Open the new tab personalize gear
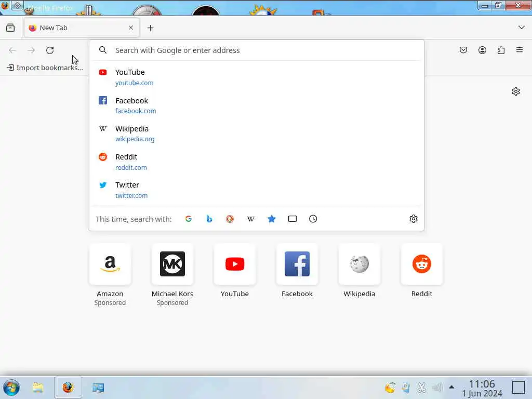532x399 pixels. 516,91
